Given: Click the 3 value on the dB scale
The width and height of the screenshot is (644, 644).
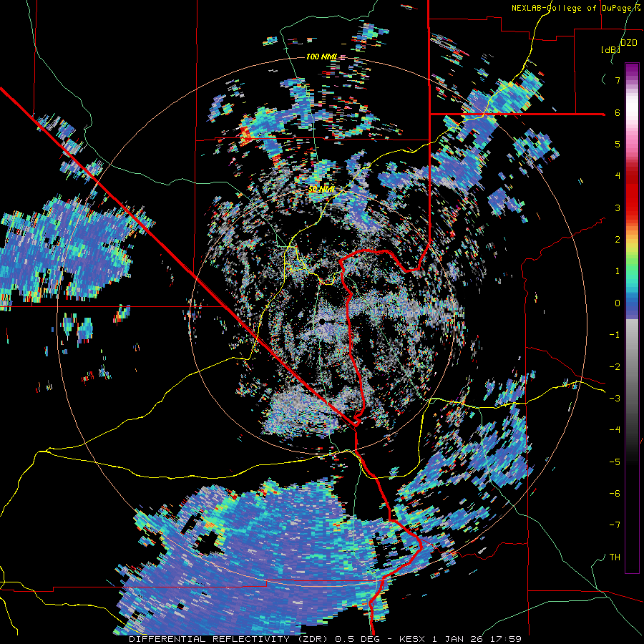Looking at the screenshot, I should tap(618, 208).
